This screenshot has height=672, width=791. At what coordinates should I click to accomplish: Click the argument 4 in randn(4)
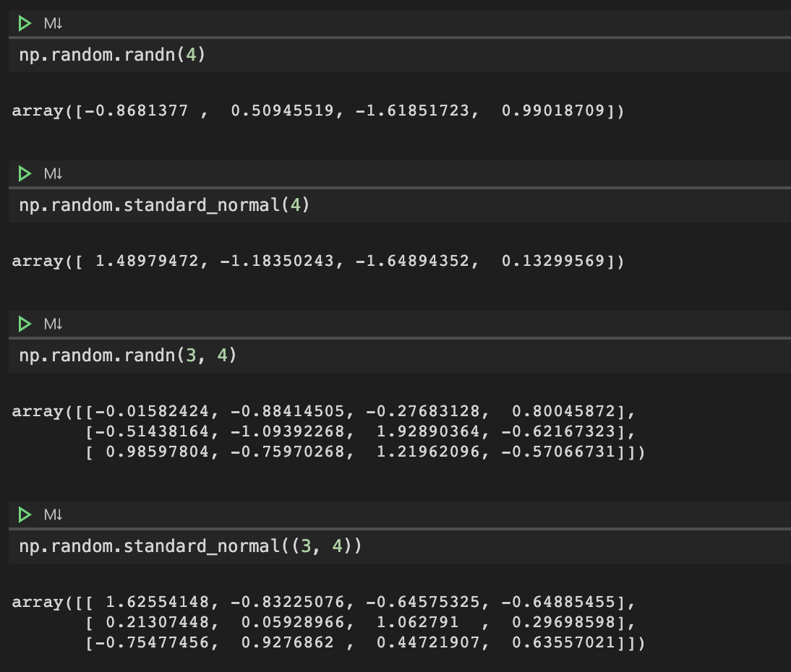[x=189, y=54]
